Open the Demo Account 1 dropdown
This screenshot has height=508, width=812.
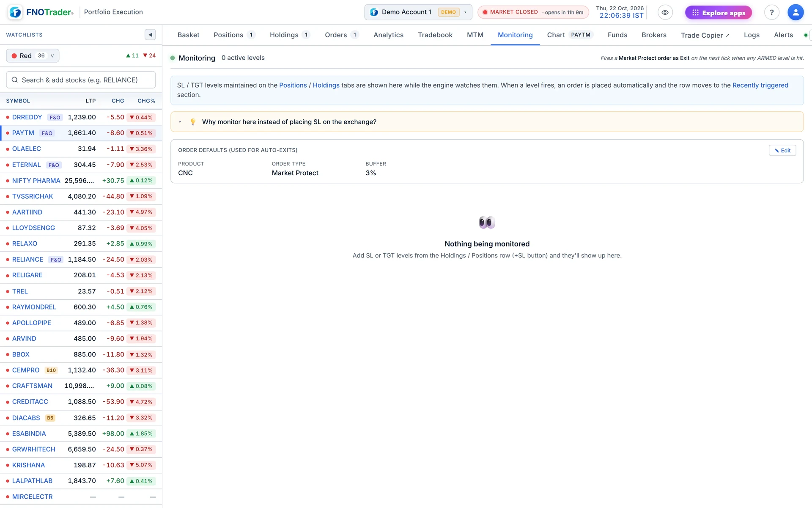pyautogui.click(x=418, y=12)
